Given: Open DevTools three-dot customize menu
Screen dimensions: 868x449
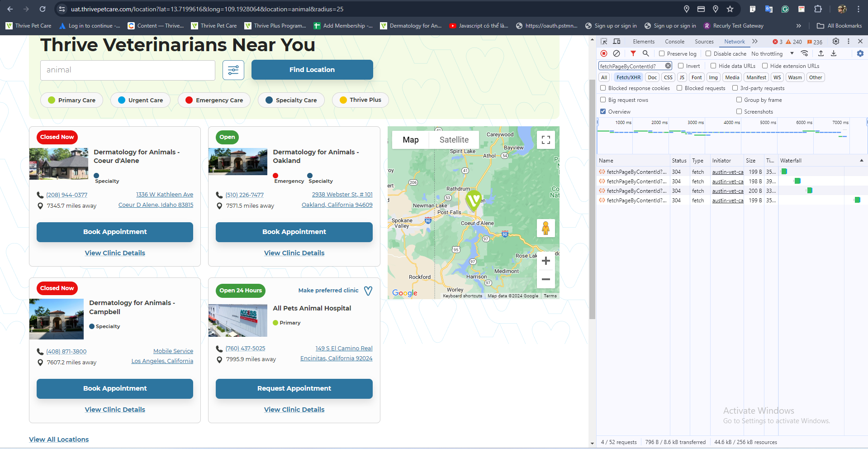Looking at the screenshot, I should pyautogui.click(x=849, y=41).
